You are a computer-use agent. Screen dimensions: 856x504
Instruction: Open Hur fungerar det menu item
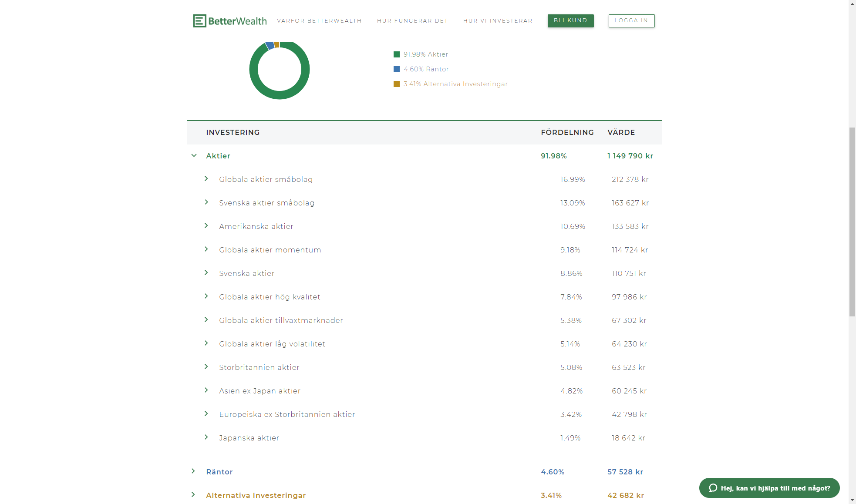(412, 20)
